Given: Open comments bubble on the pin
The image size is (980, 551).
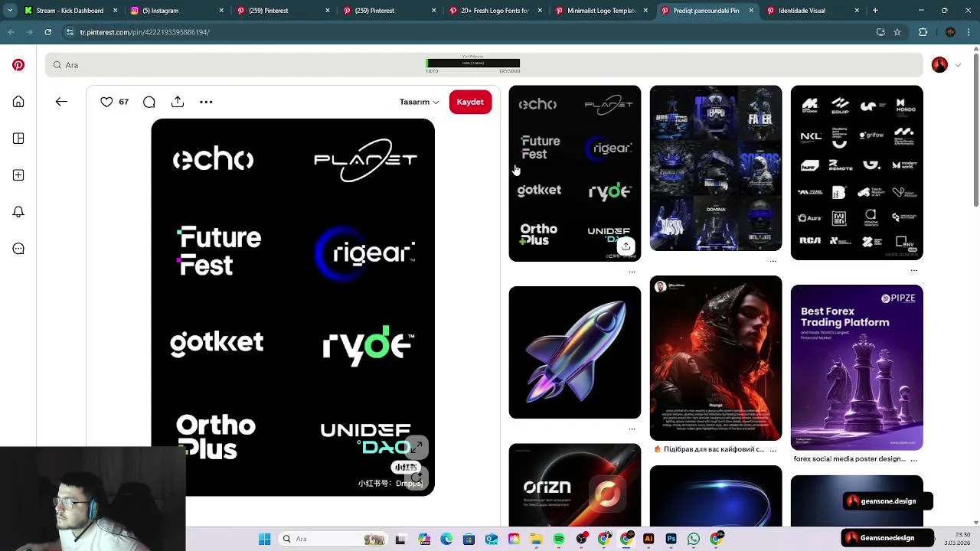Looking at the screenshot, I should (149, 102).
